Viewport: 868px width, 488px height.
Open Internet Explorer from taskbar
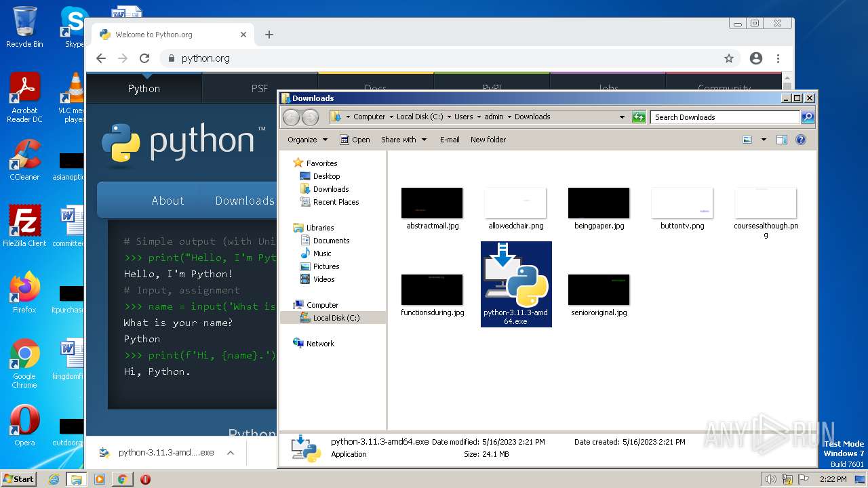click(x=54, y=479)
